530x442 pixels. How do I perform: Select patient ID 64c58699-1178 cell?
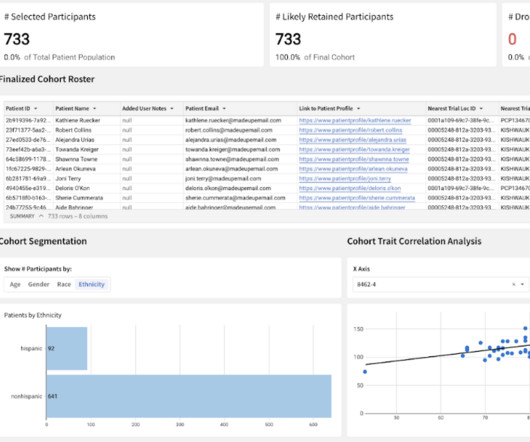tap(28, 159)
